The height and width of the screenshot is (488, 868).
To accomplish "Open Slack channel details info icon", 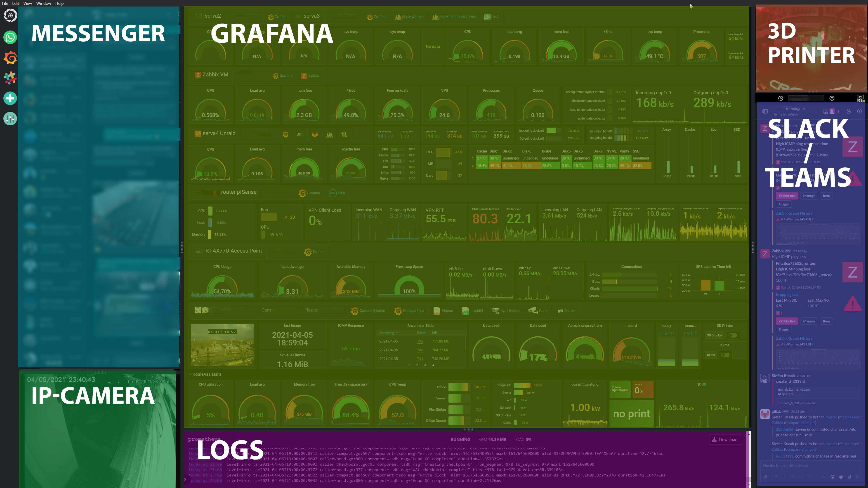I will pos(860,111).
